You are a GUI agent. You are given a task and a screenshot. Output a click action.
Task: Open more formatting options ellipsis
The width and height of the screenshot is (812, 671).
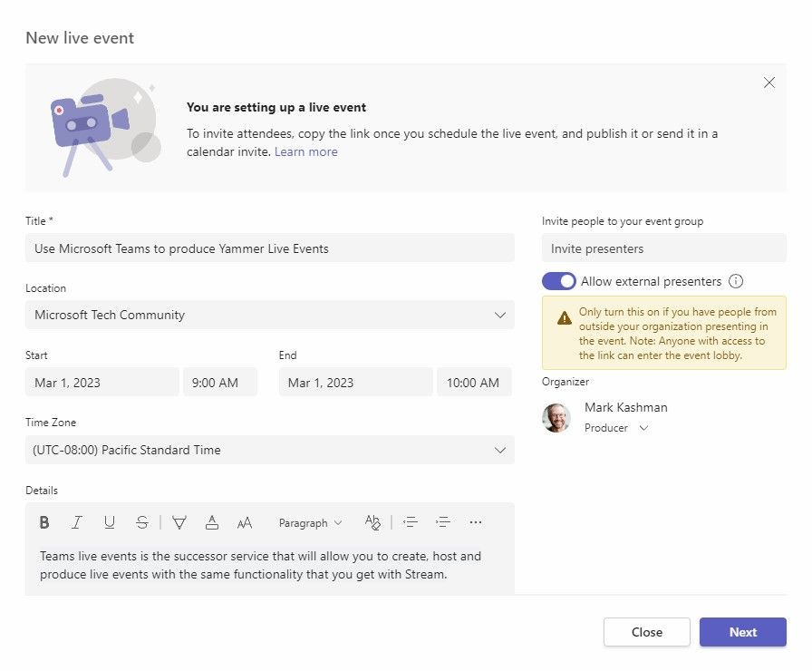coord(476,522)
